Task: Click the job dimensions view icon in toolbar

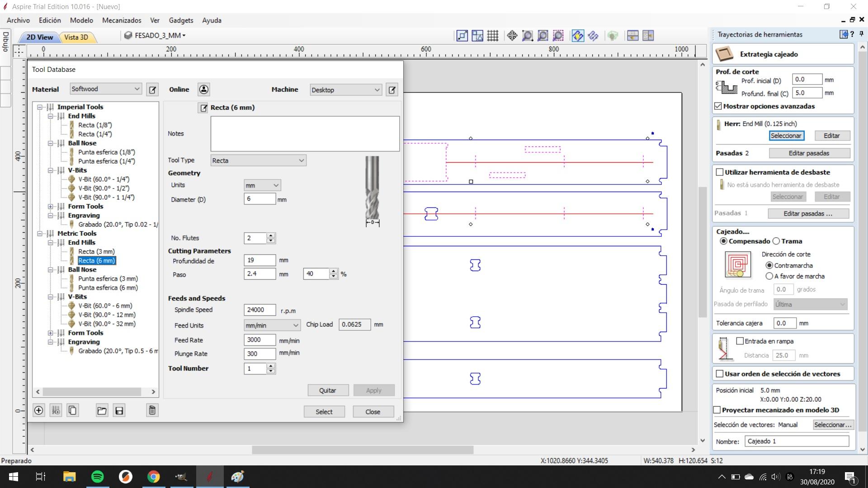Action: tap(462, 36)
